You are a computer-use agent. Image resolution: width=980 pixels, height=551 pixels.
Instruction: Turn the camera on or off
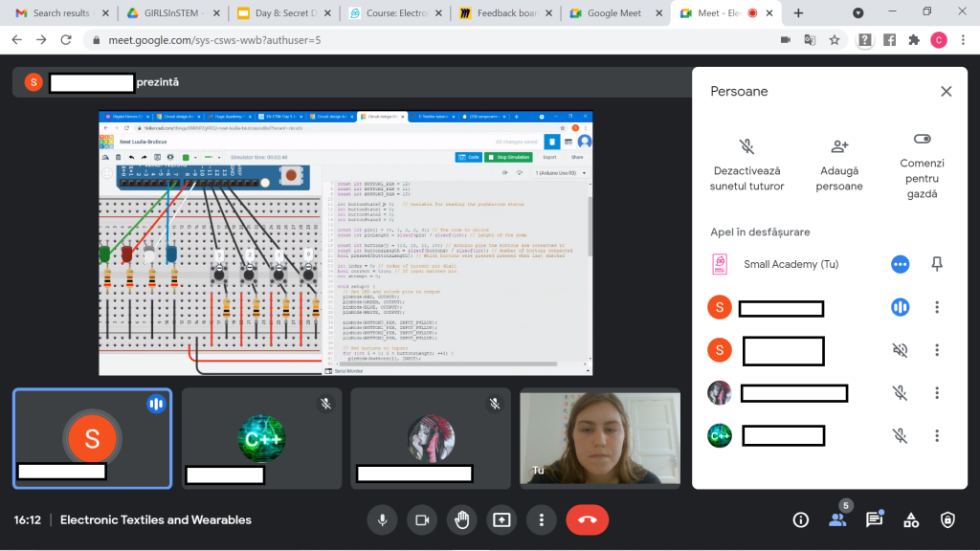pyautogui.click(x=420, y=519)
